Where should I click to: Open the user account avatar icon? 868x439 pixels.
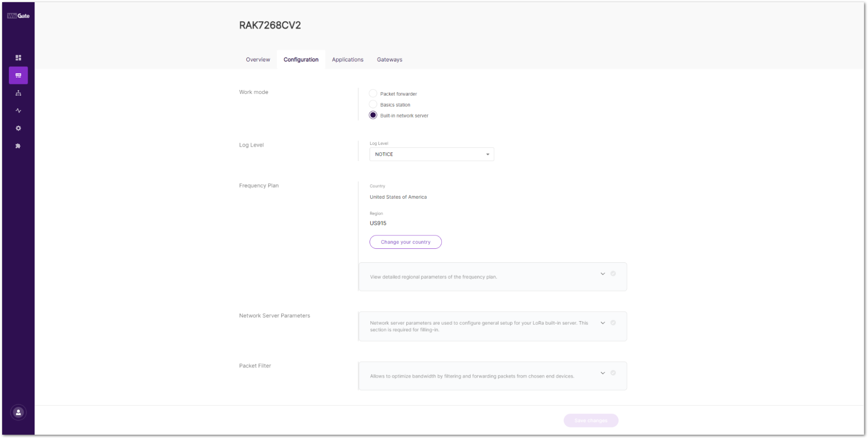pyautogui.click(x=19, y=413)
